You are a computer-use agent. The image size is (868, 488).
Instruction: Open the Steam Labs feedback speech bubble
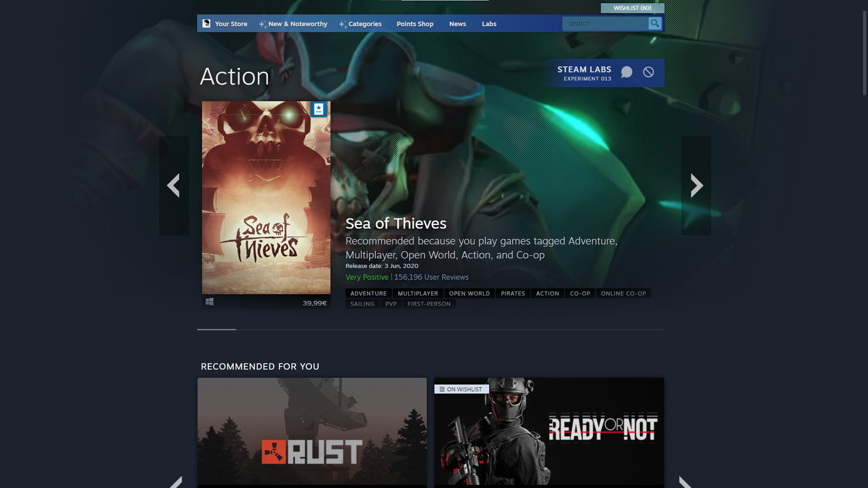click(x=627, y=72)
